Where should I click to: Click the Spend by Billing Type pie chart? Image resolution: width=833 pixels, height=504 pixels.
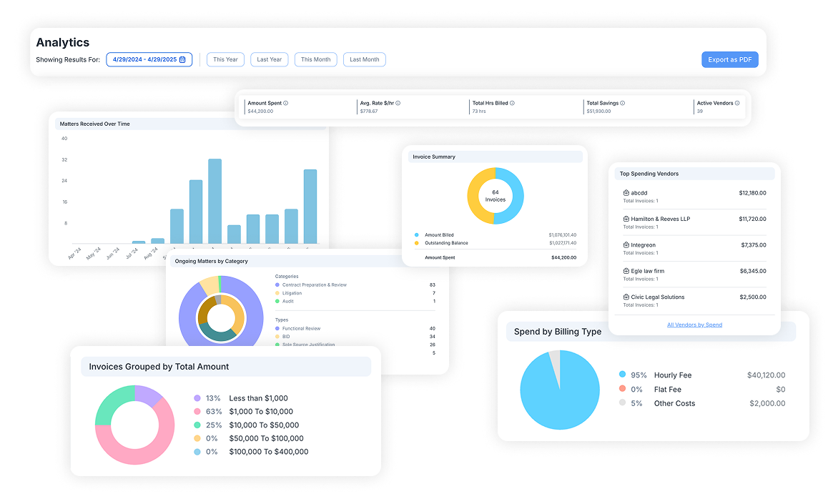click(x=560, y=390)
